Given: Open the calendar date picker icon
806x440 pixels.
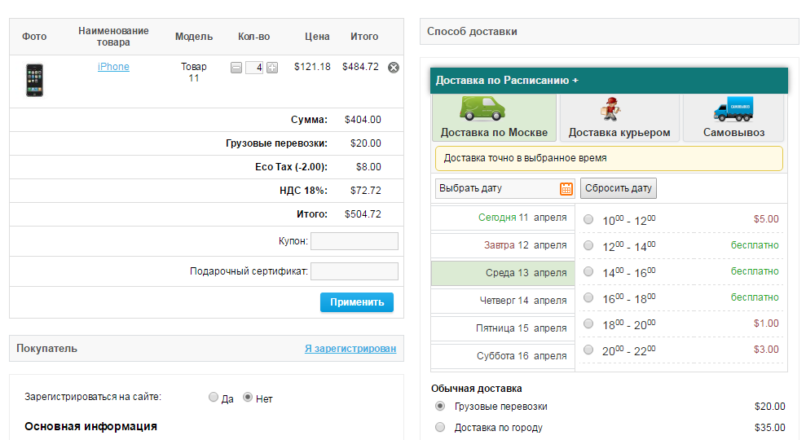Looking at the screenshot, I should tap(566, 189).
